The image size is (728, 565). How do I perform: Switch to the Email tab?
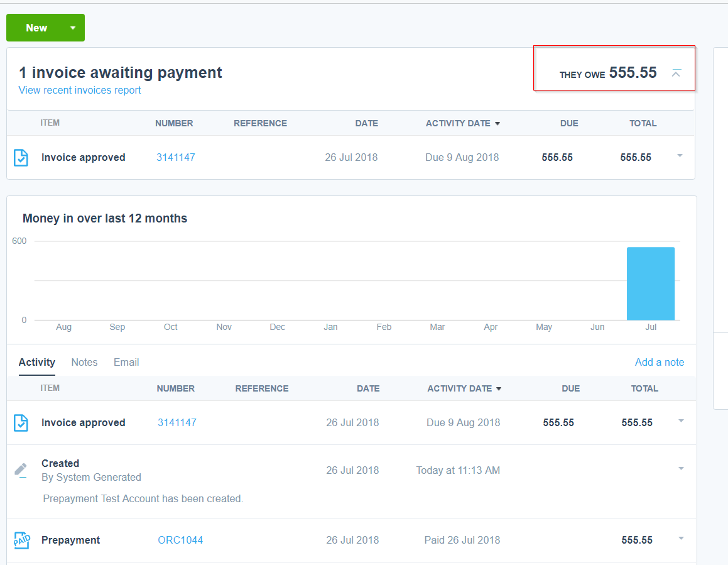point(126,363)
